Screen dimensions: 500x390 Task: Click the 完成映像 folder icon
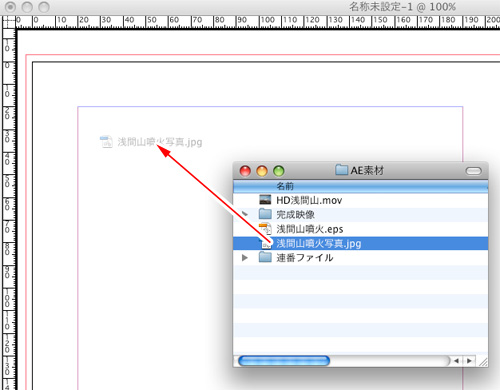pyautogui.click(x=265, y=214)
